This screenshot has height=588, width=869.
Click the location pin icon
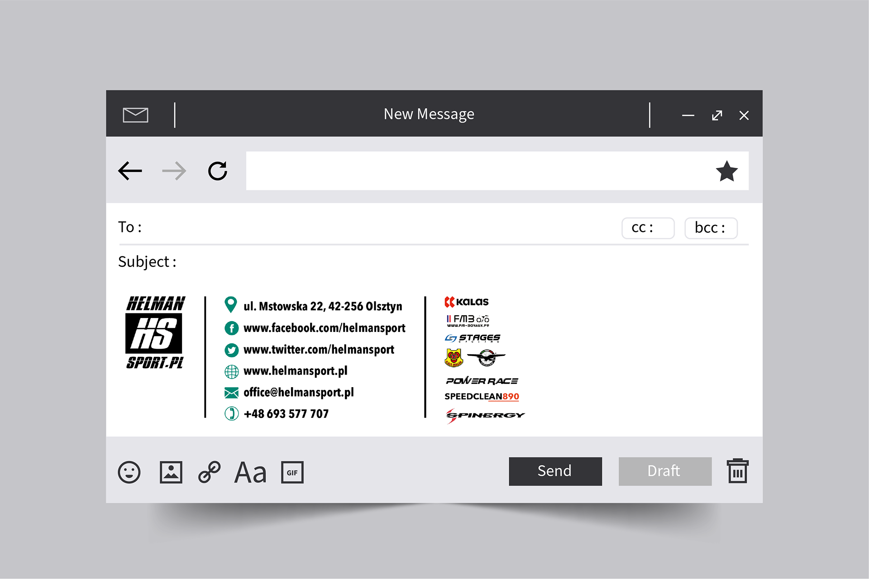231,305
